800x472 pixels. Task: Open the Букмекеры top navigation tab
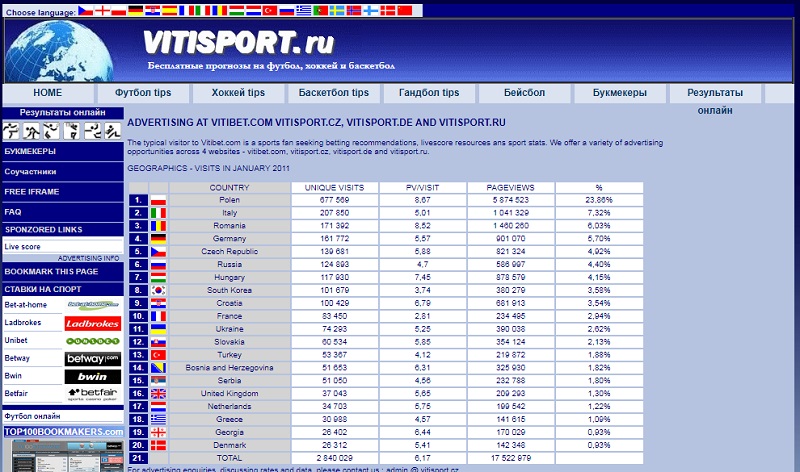(620, 93)
